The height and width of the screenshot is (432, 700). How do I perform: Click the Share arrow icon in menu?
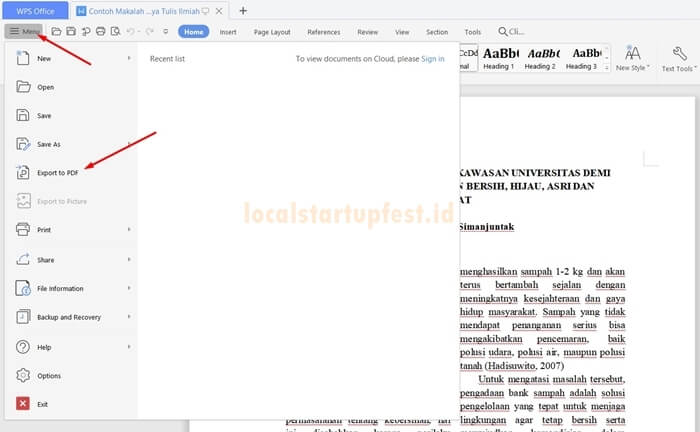pyautogui.click(x=23, y=259)
